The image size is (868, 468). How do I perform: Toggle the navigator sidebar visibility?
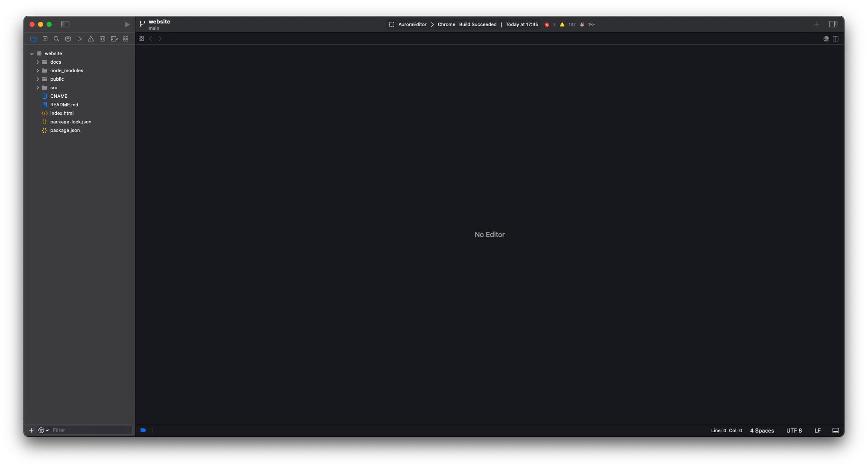coord(65,24)
